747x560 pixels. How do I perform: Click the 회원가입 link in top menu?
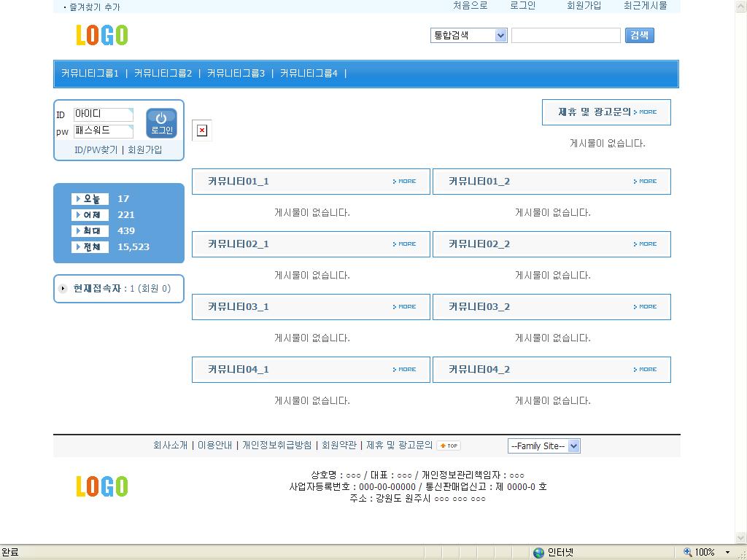pos(584,6)
